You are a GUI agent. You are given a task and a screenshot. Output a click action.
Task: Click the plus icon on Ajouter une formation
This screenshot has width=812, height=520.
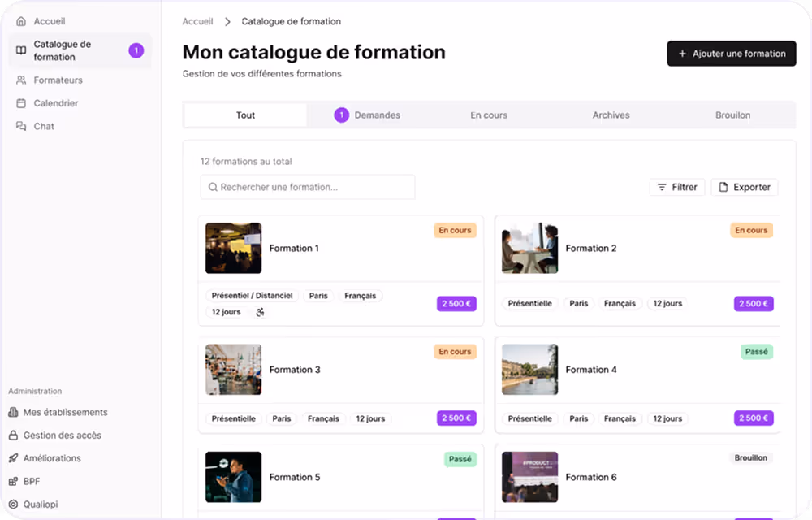[x=683, y=54]
